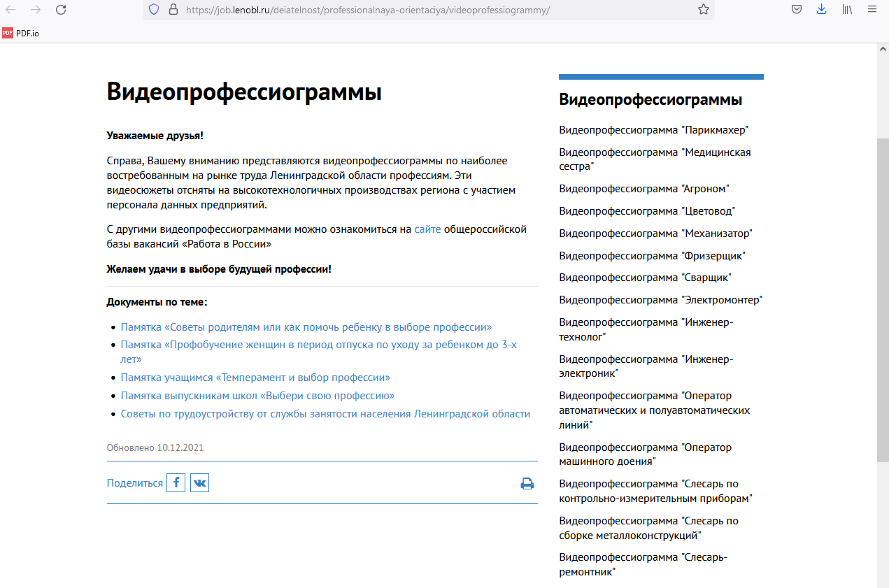889x588 pixels.
Task: Open the «сайте» link to Работа в России
Action: click(427, 229)
